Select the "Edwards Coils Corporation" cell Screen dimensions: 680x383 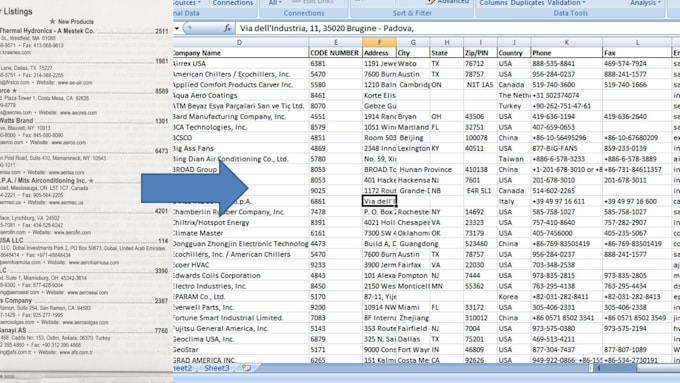point(241,275)
